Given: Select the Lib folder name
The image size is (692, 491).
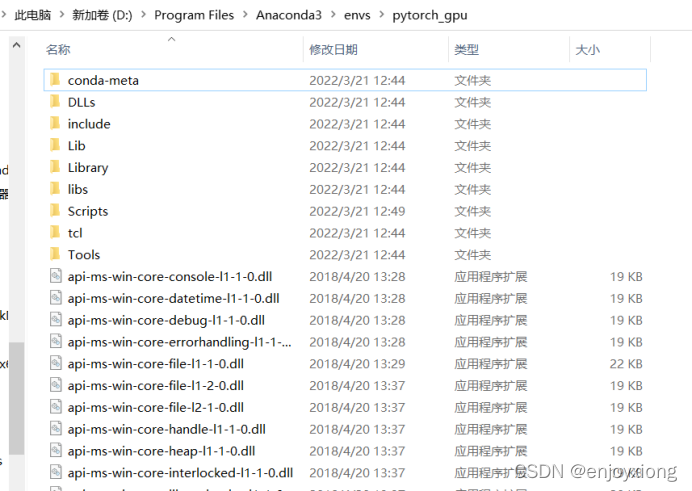Looking at the screenshot, I should 76,145.
